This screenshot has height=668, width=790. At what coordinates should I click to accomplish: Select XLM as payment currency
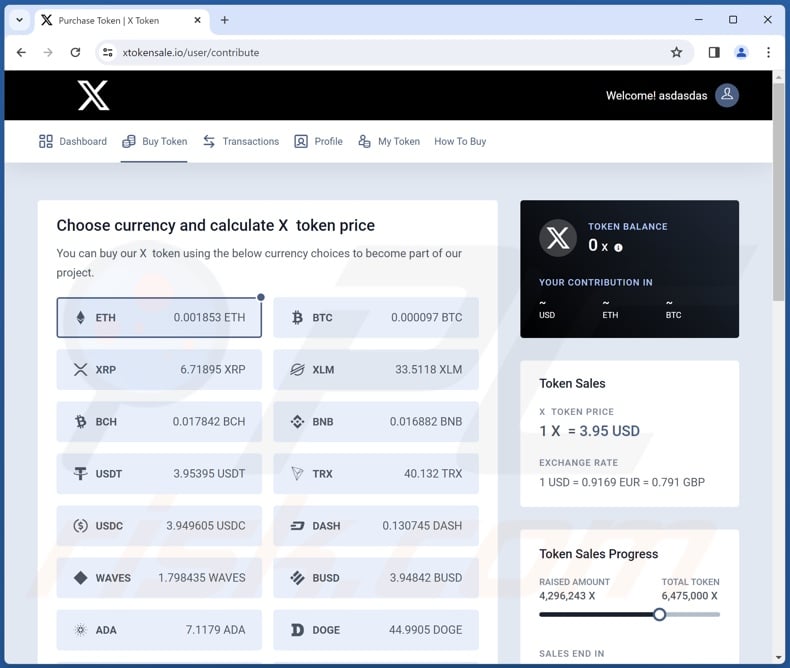tap(376, 369)
